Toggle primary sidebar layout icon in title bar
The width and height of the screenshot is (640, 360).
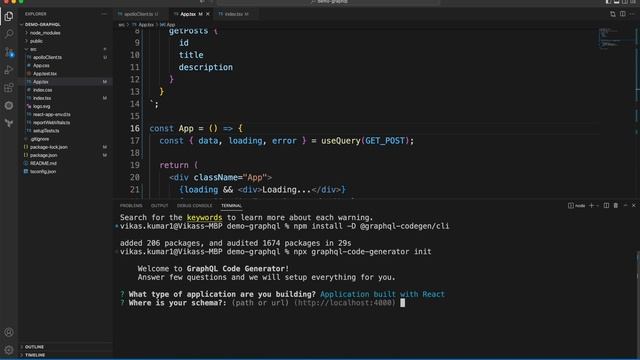point(609,2)
